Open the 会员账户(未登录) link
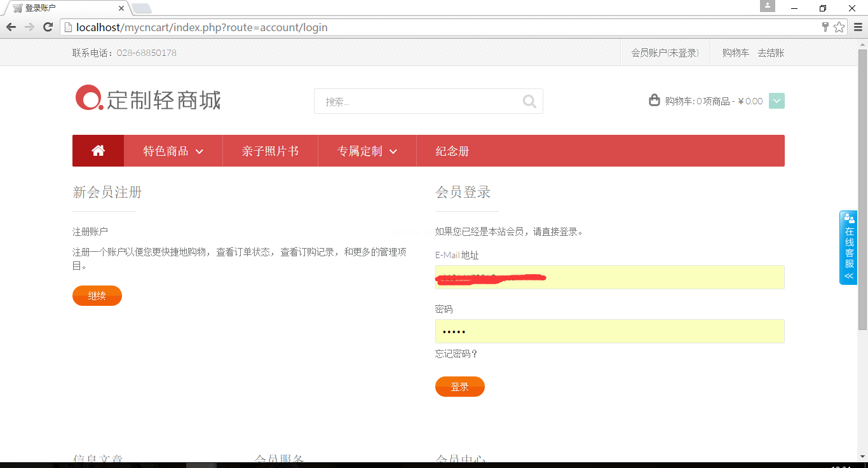The image size is (868, 468). click(x=665, y=53)
